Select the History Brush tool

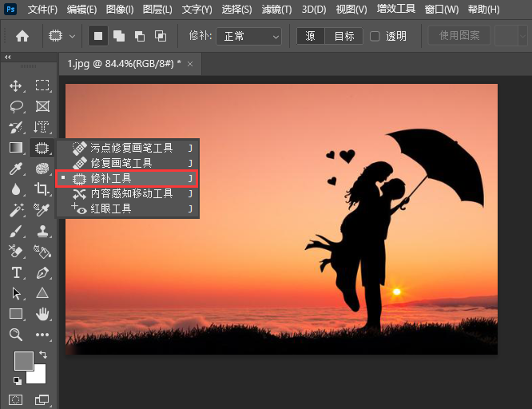(x=16, y=127)
